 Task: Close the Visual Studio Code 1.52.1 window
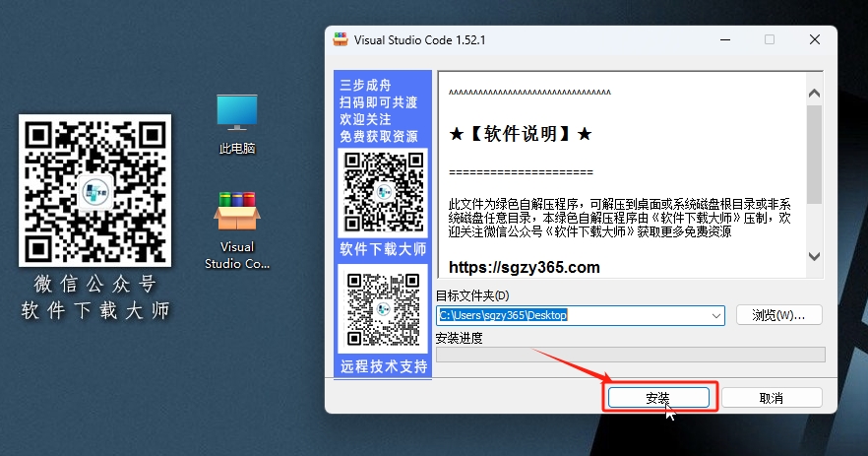click(x=815, y=40)
